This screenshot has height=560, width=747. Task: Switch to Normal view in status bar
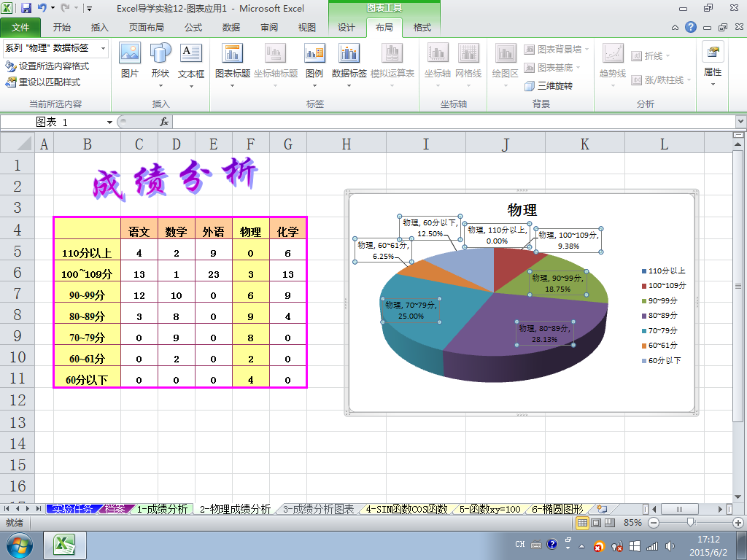click(x=582, y=522)
